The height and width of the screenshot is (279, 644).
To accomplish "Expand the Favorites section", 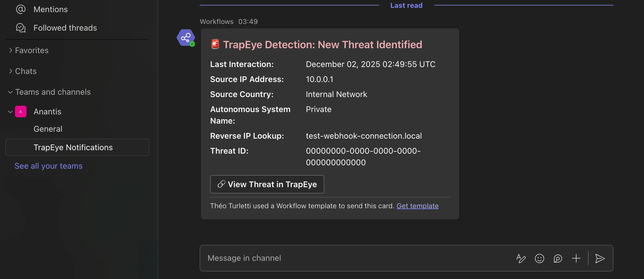I will coord(11,50).
